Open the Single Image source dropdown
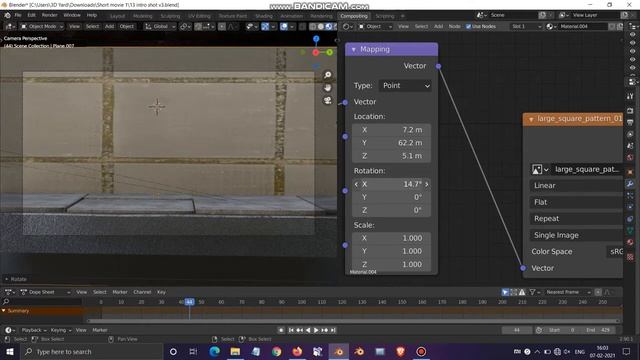Viewport: 640px width, 360px height. pos(576,235)
